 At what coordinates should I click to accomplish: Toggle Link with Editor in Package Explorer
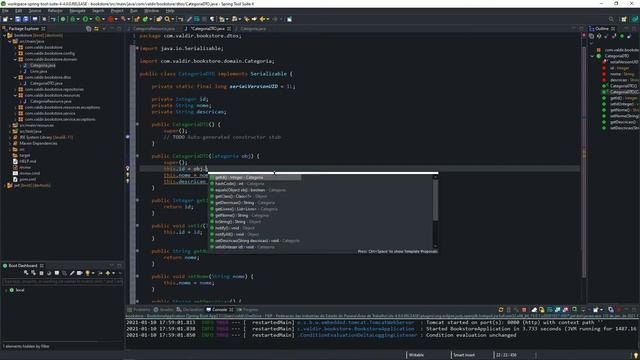tap(96, 29)
